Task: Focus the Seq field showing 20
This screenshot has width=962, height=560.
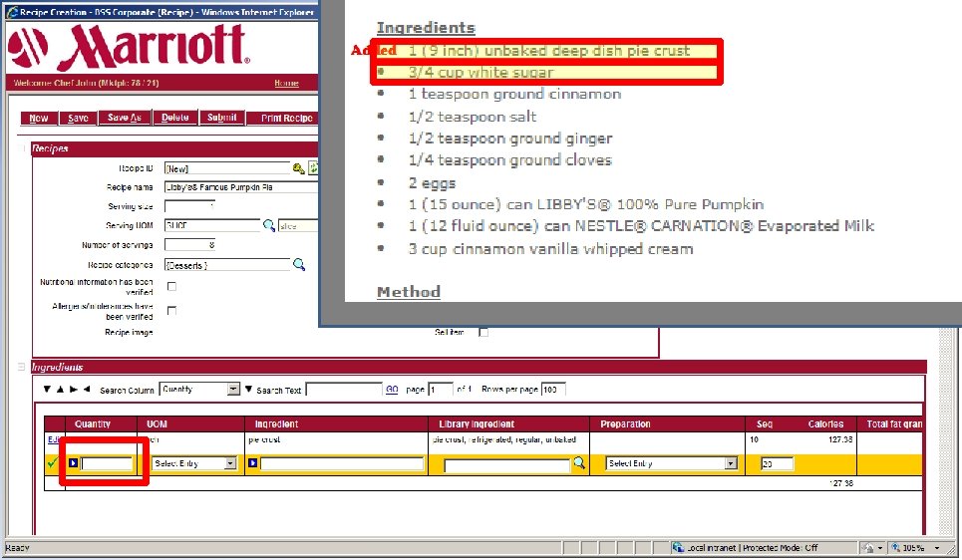Action: tap(777, 463)
